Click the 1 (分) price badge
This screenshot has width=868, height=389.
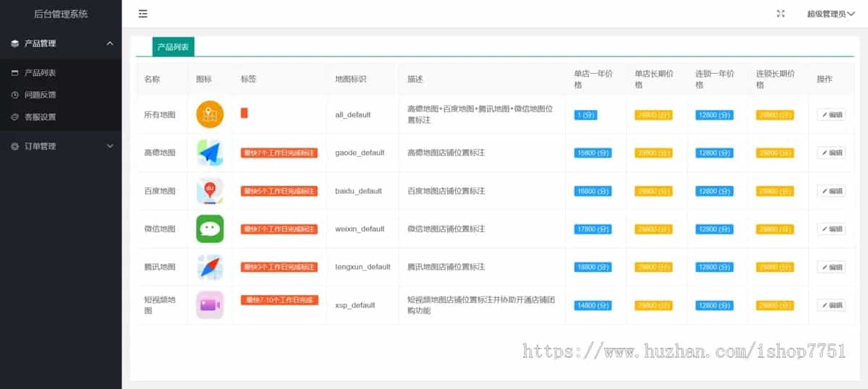[x=586, y=114]
